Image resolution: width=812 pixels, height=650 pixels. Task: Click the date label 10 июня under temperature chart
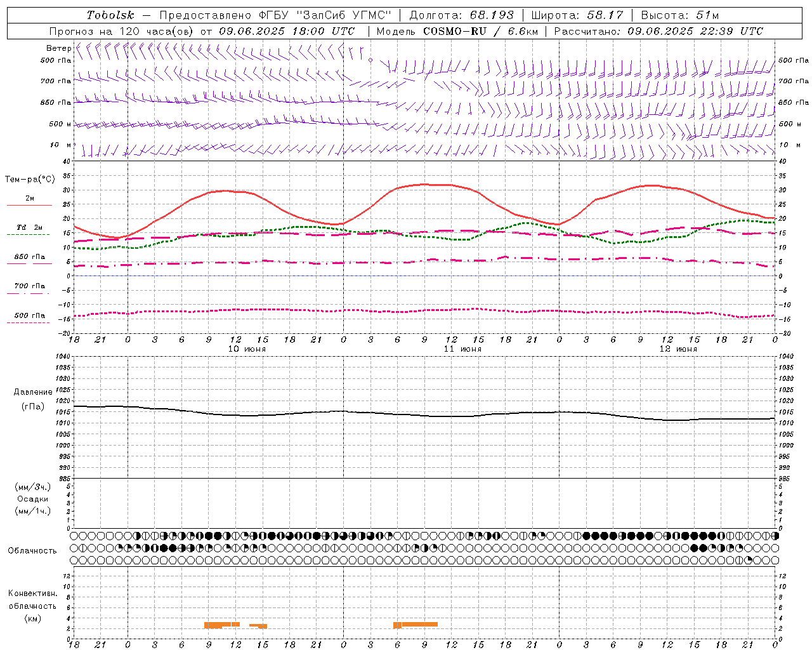[247, 349]
